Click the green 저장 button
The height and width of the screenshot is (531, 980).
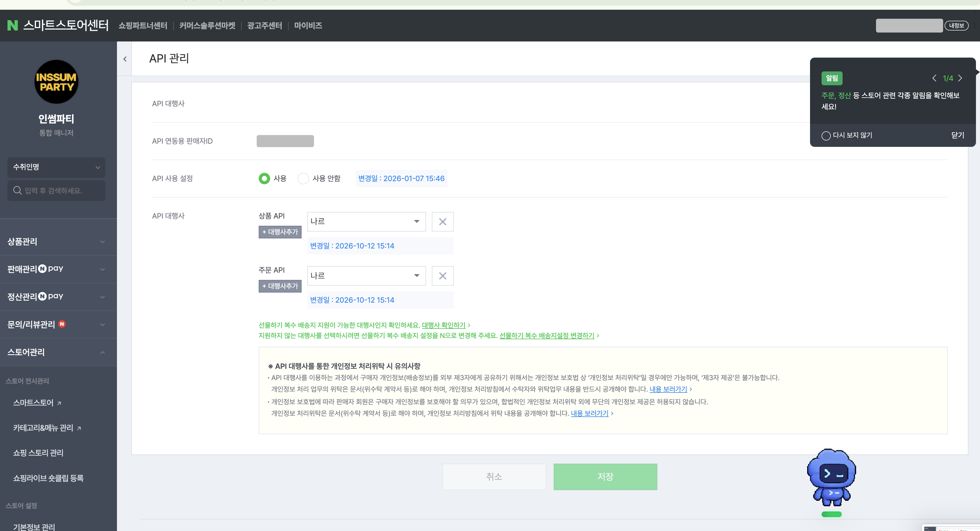[605, 477]
